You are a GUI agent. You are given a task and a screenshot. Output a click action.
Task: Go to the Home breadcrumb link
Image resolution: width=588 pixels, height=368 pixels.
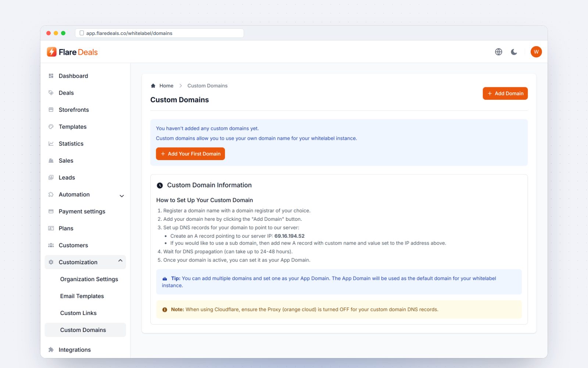(x=166, y=86)
